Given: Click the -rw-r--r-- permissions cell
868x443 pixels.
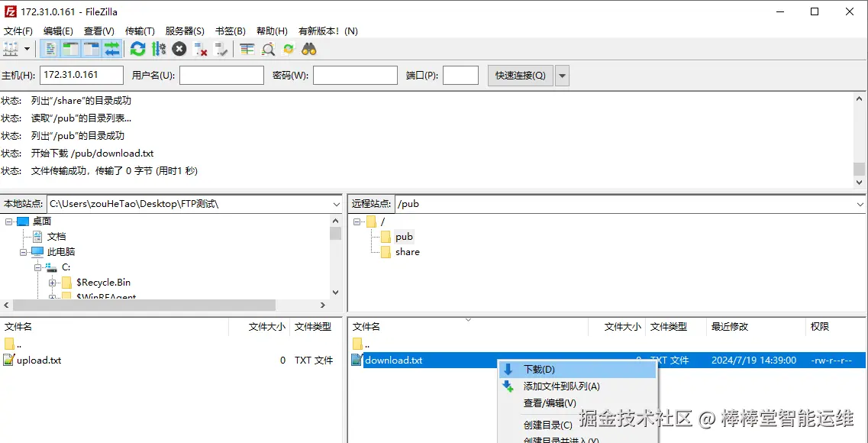Looking at the screenshot, I should point(831,360).
